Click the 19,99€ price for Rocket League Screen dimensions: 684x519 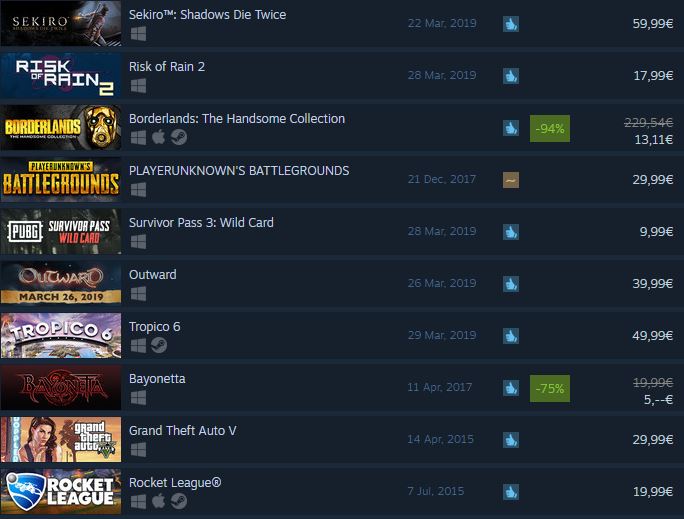(x=653, y=492)
